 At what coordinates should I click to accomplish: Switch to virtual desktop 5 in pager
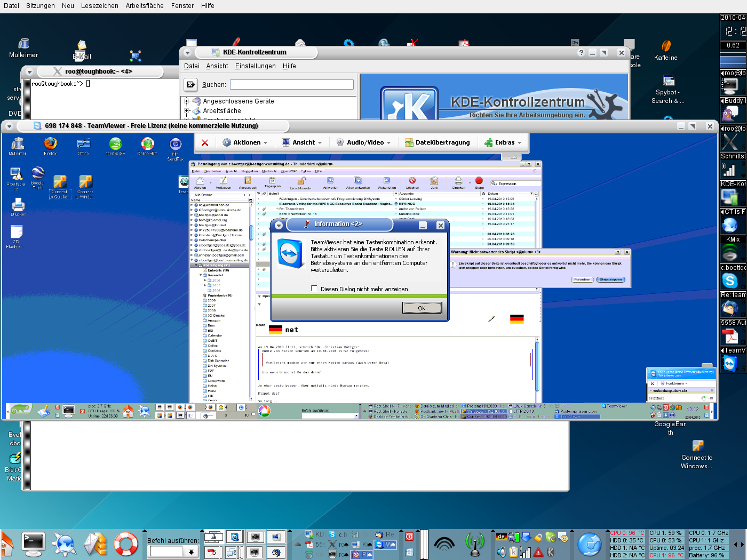214,553
